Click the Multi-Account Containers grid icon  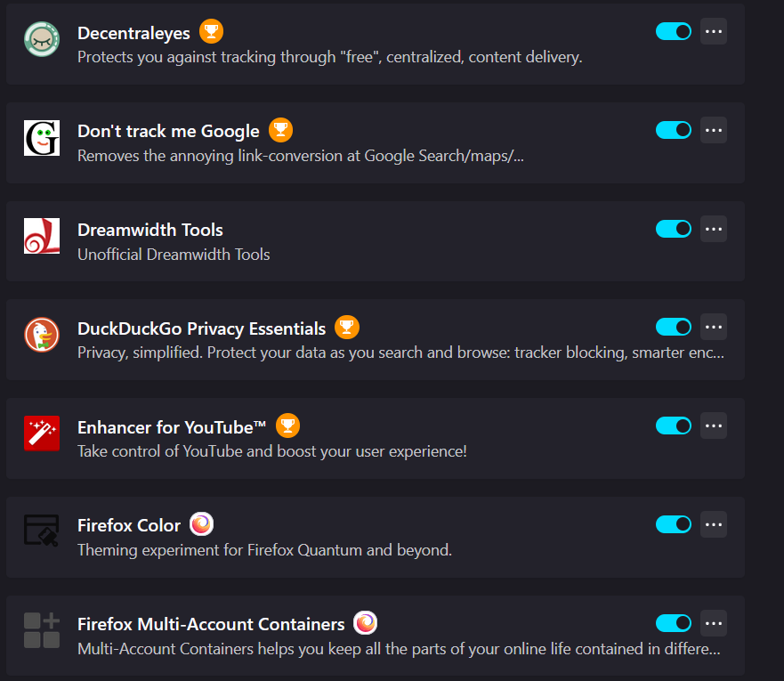42,630
